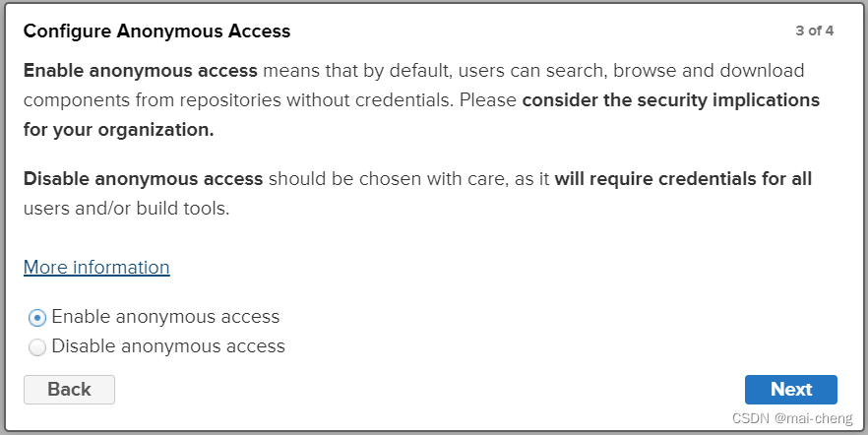Viewport: 868px width, 435px height.
Task: Click the users and/or build tools text
Action: 126,209
